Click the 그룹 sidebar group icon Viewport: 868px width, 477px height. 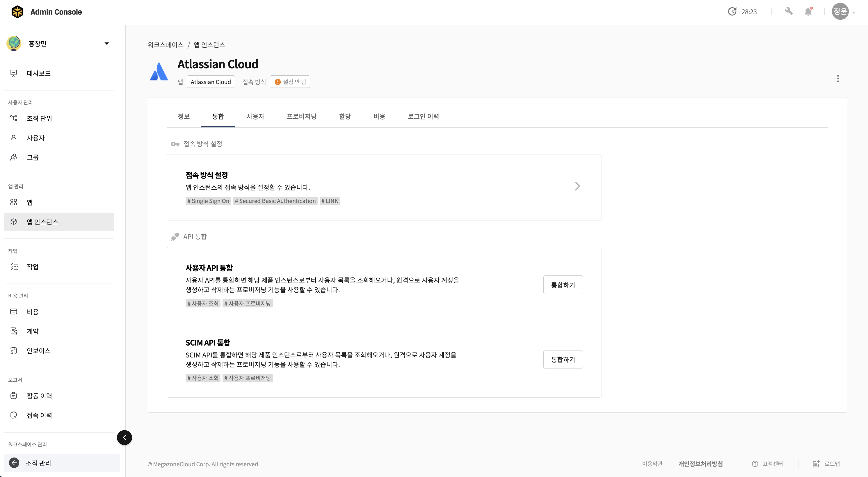(13, 157)
